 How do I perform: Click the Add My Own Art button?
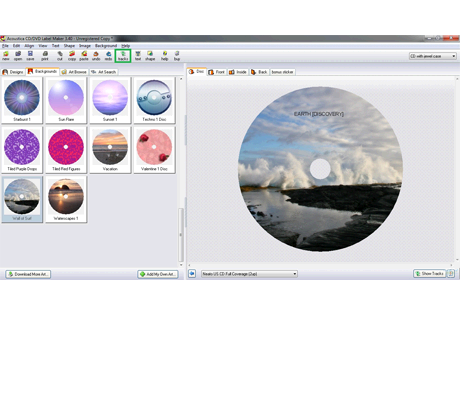click(158, 274)
